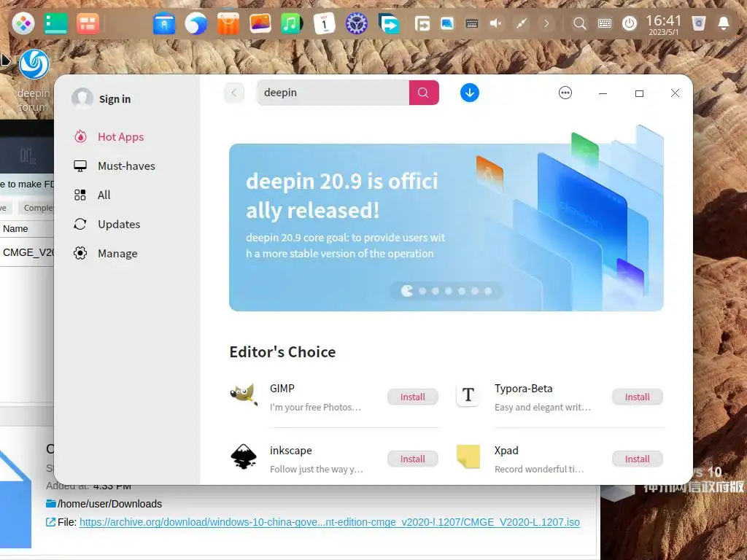Click the dock clock showing 16:41
This screenshot has width=747, height=560.
coord(664,24)
